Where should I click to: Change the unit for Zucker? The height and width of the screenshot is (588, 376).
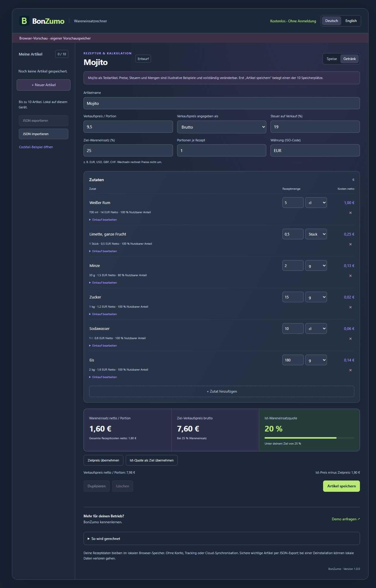coord(316,297)
